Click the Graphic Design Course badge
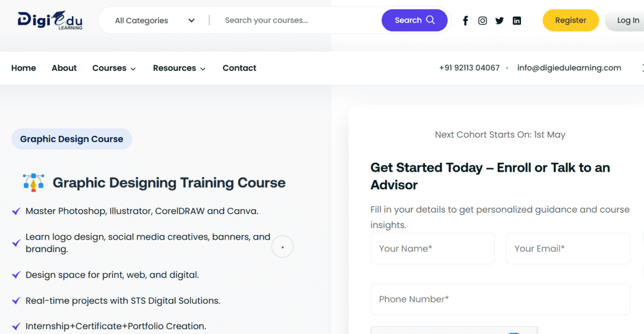Screen dimensions: 644x334 (x=71, y=139)
